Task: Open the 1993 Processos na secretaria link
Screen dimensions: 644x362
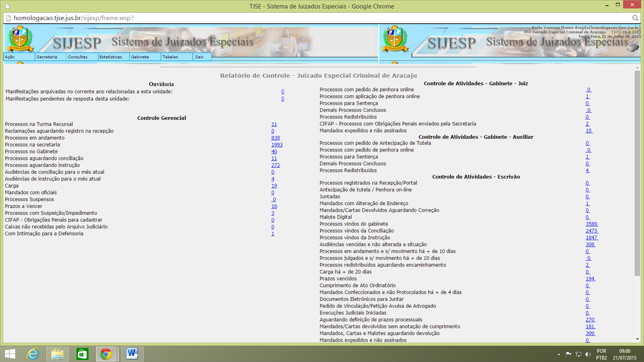Action: [x=277, y=145]
